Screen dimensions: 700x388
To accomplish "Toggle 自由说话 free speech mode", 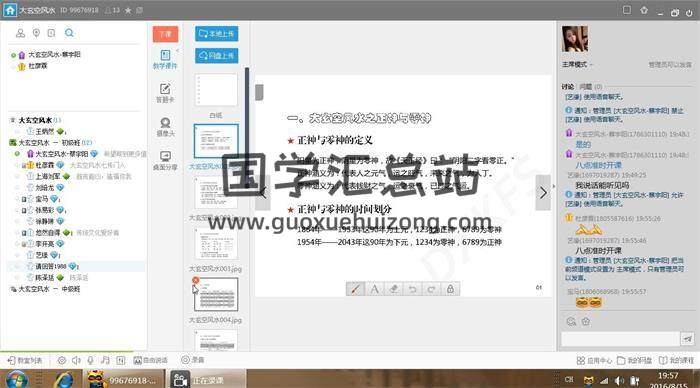I will [x=150, y=360].
